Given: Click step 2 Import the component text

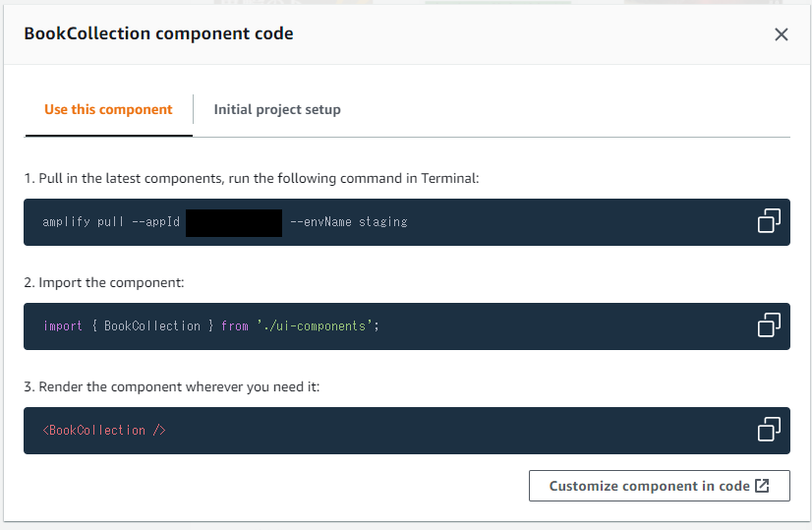Looking at the screenshot, I should pos(104,282).
